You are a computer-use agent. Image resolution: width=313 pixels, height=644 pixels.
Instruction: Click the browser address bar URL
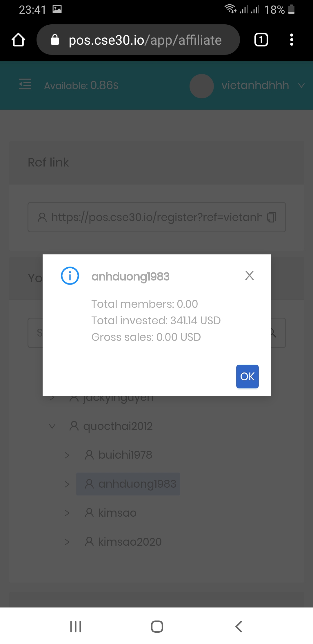(145, 40)
